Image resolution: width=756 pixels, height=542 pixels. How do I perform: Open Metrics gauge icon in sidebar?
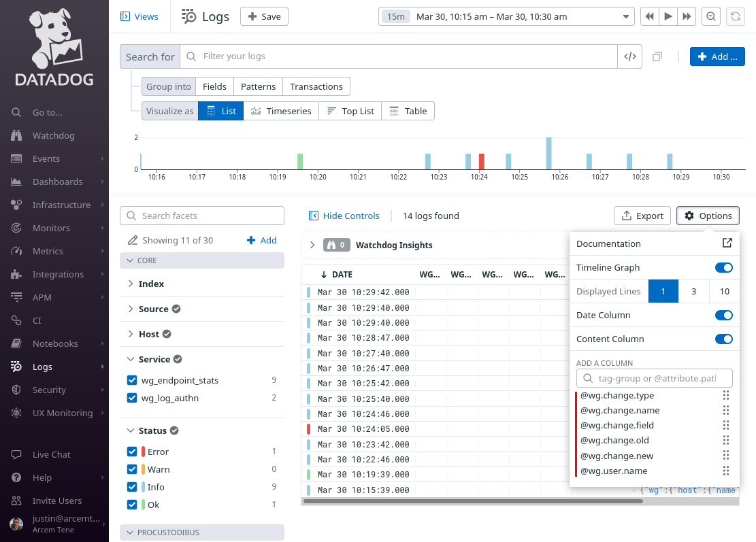[x=16, y=251]
